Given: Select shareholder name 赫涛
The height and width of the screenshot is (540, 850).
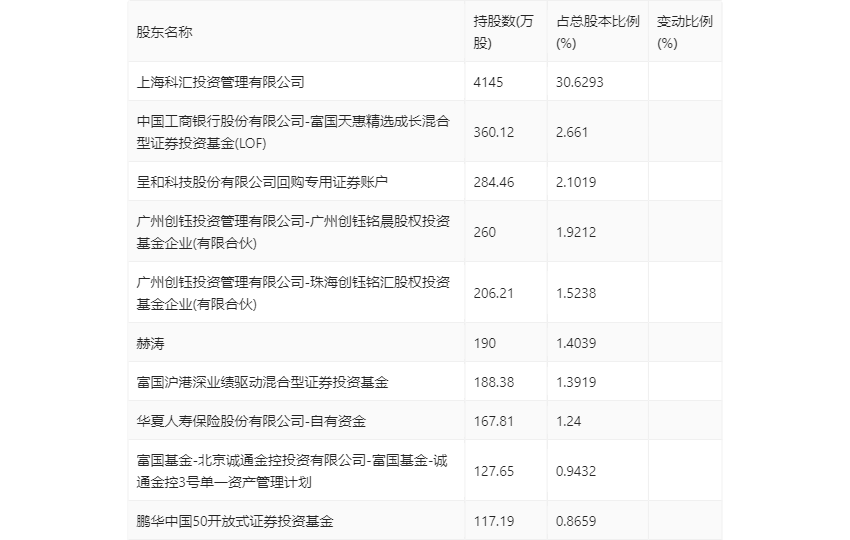Looking at the screenshot, I should (150, 343).
